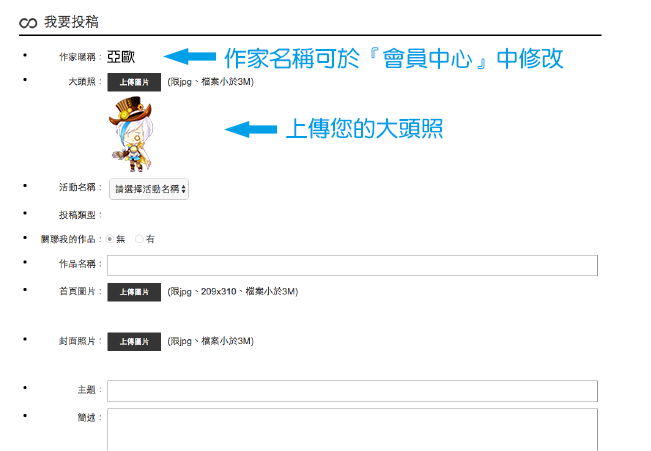
Task: Select the 無 radio button for 關聯我的作品
Action: click(x=110, y=239)
